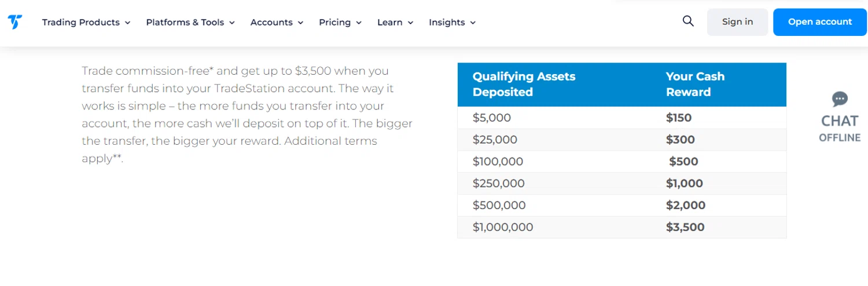This screenshot has height=286, width=868.
Task: Open the Accounts dropdown menu
Action: (277, 23)
